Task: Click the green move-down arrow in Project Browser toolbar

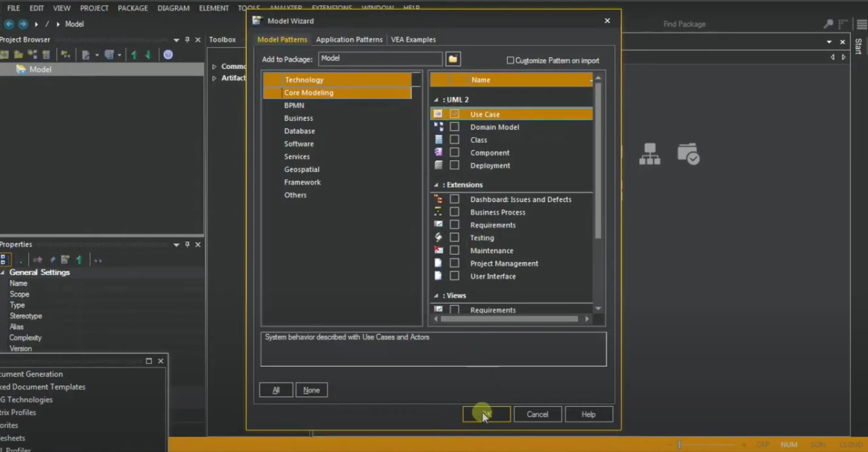Action: (x=148, y=55)
